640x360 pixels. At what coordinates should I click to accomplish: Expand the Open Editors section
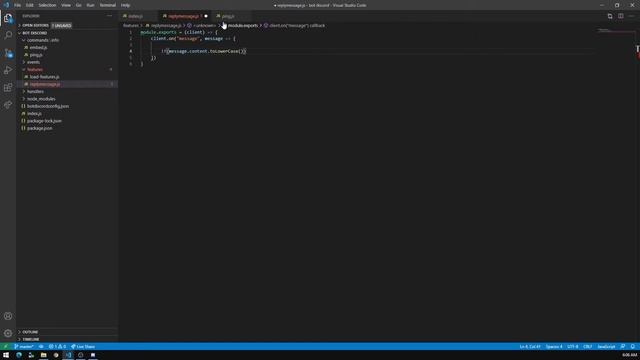[35, 25]
